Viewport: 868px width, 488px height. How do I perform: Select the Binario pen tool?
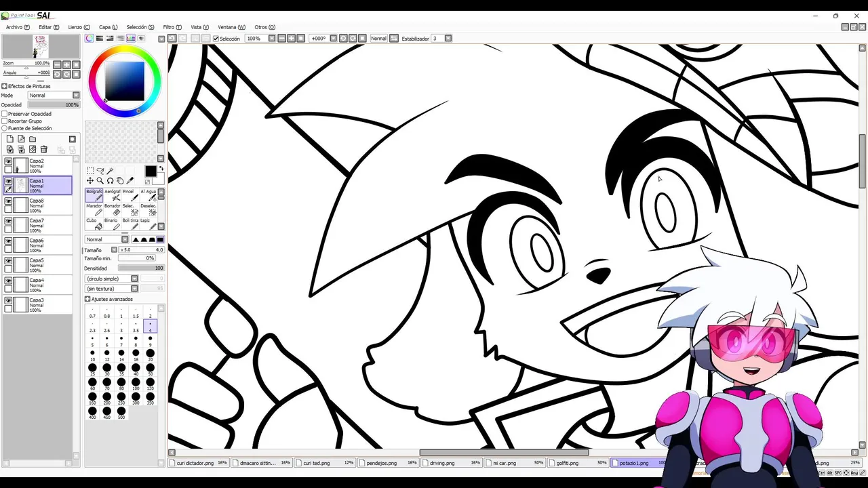113,224
